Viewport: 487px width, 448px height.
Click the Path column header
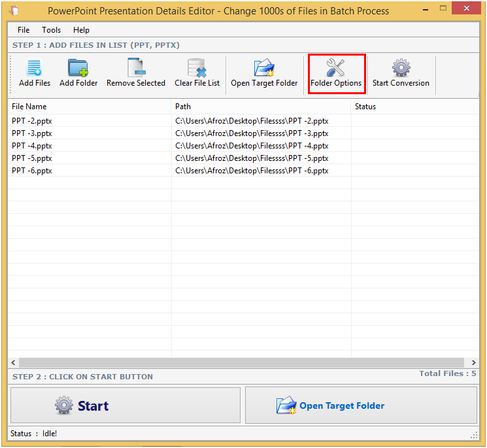pyautogui.click(x=261, y=107)
